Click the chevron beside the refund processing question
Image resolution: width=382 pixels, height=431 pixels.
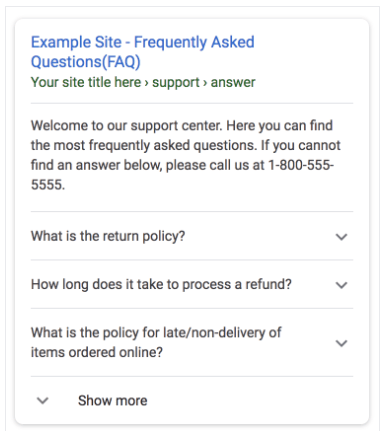click(341, 285)
